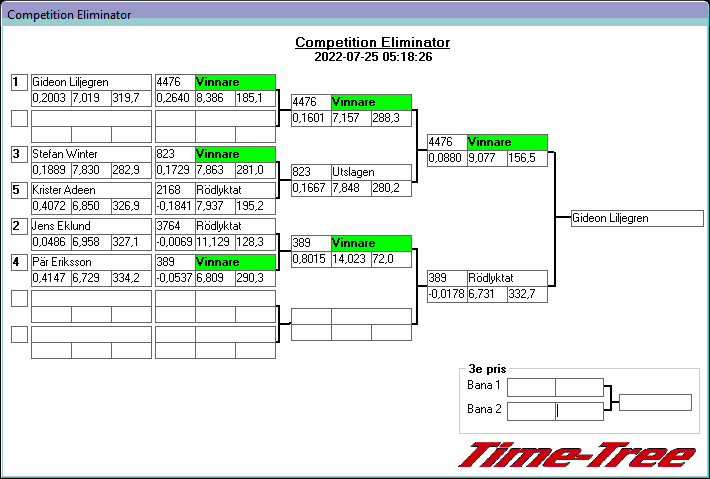
Task: Click the 0,8015 reaction cell
Action: (311, 259)
